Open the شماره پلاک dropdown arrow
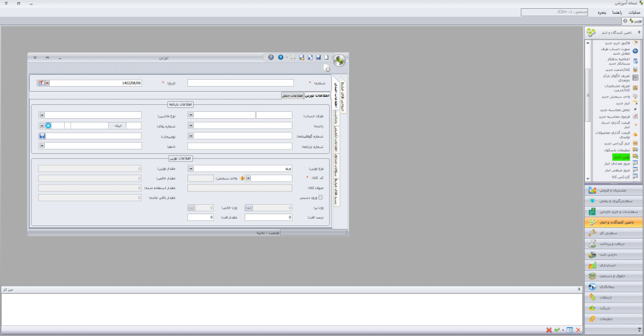644x336 pixels. point(42,126)
